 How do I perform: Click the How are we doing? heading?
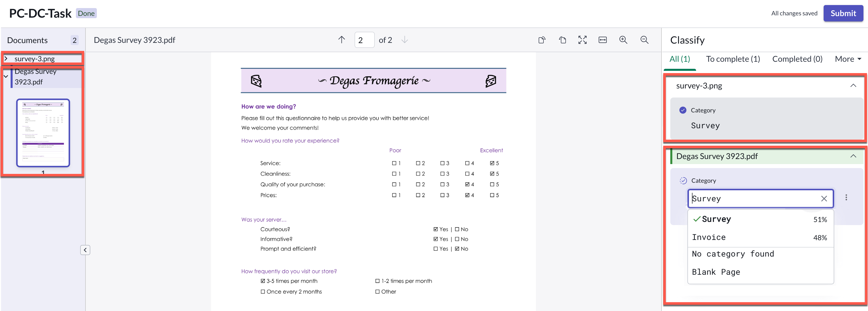(268, 106)
